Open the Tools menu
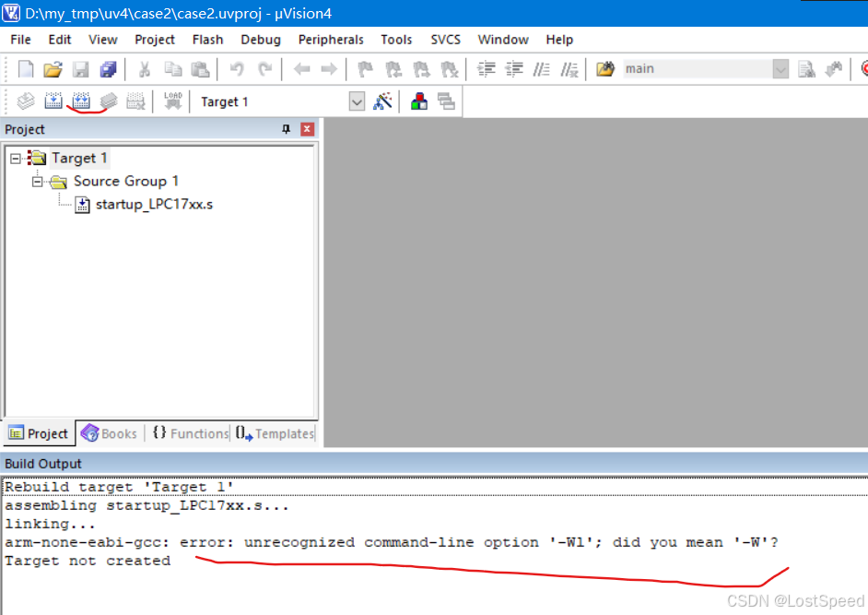 coord(396,40)
